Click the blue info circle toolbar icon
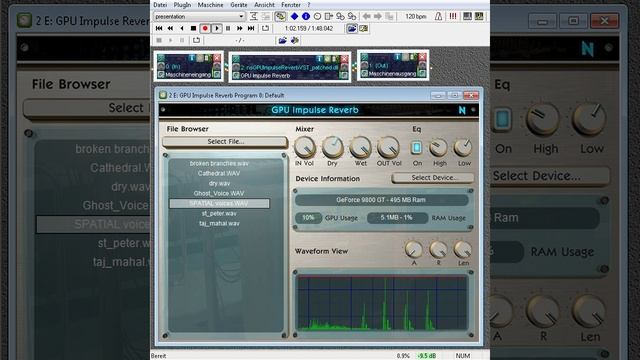Screen dimensions: 640x360 [306, 16]
